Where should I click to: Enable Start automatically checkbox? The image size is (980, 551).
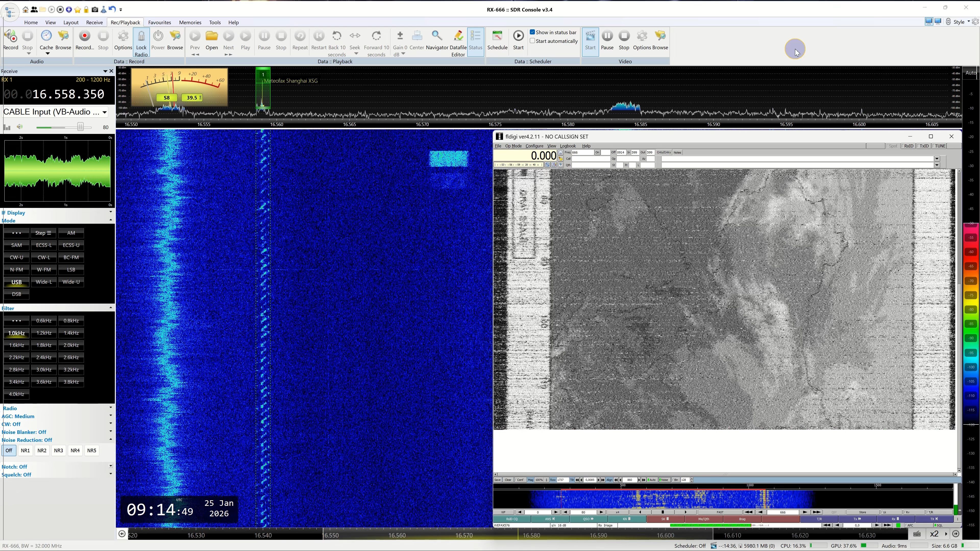point(533,41)
